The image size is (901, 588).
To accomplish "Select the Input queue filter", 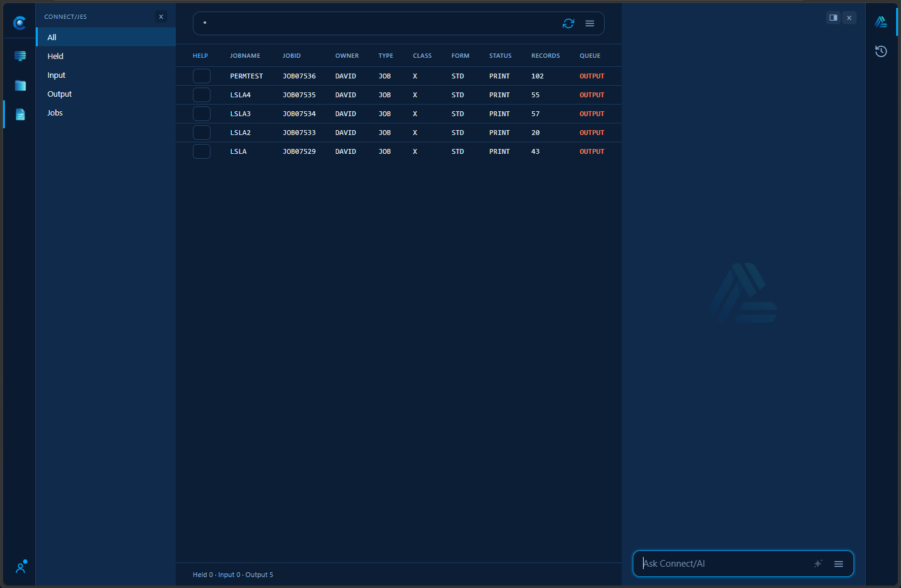I will pyautogui.click(x=106, y=75).
